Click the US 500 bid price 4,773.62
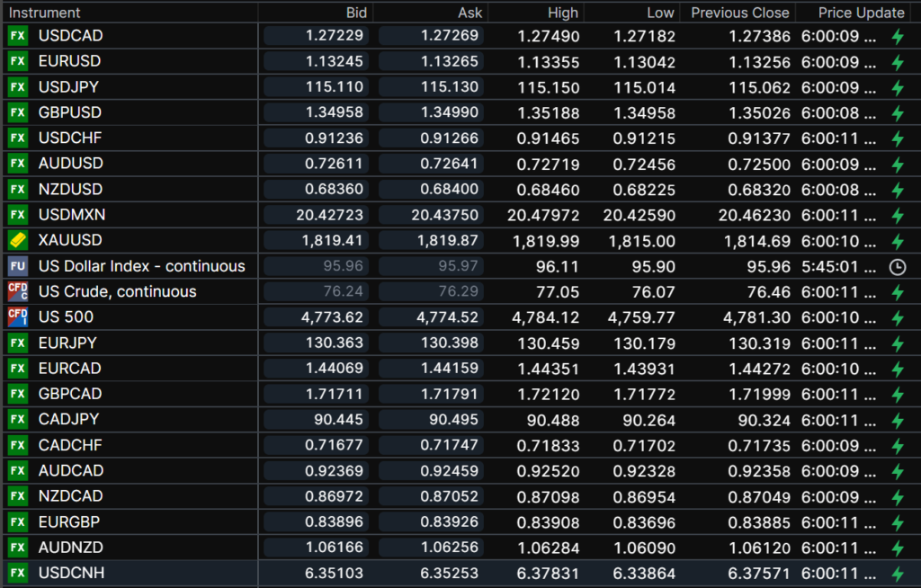921x588 pixels. [334, 317]
